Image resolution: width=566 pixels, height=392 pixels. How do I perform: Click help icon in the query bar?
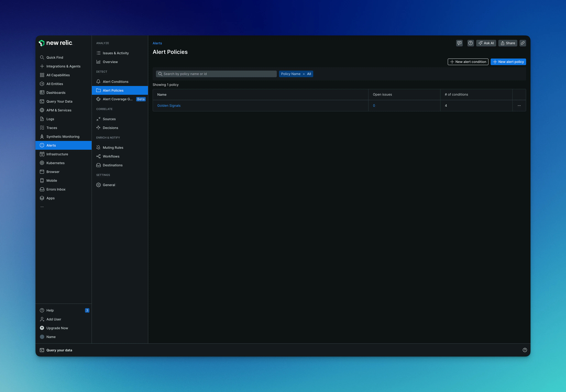(525, 350)
